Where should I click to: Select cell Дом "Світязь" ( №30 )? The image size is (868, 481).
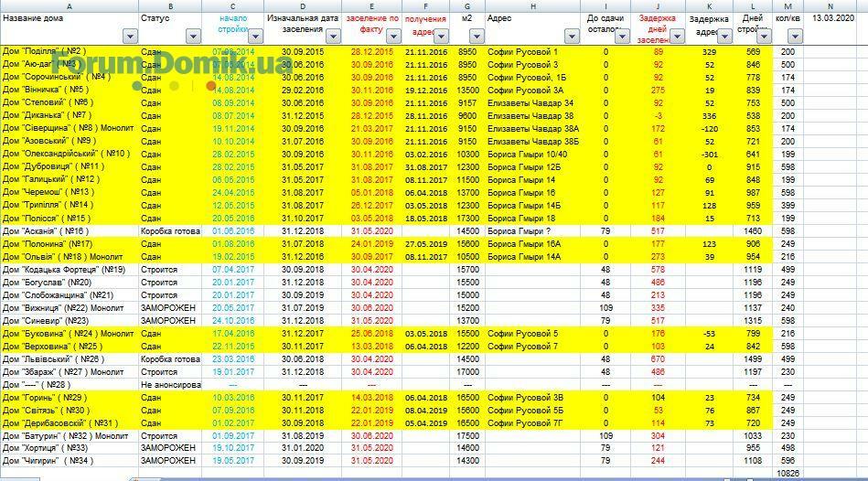point(70,411)
